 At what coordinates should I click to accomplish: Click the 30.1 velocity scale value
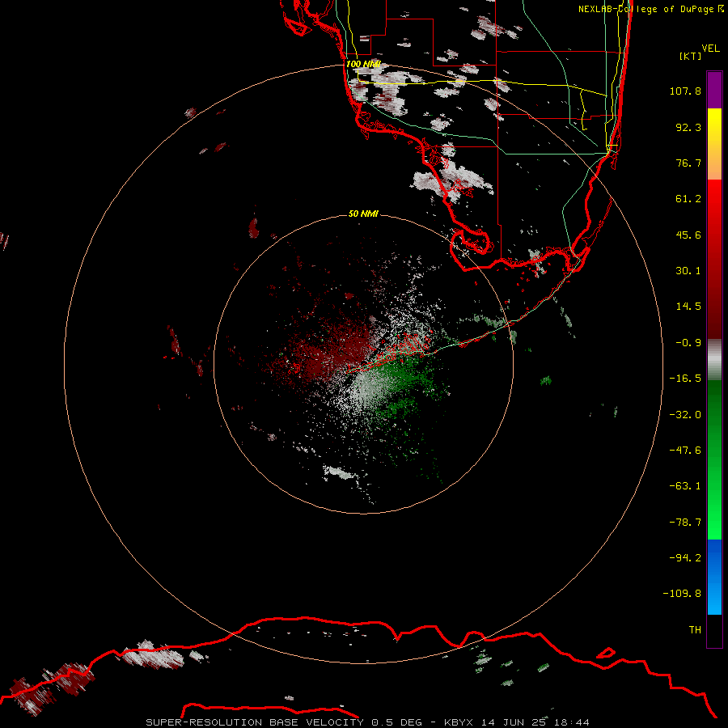688,271
